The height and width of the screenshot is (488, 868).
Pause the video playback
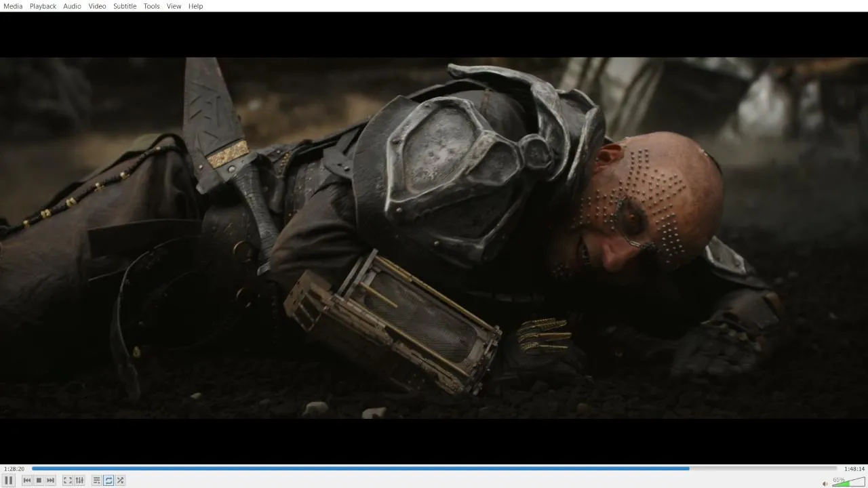(9, 481)
